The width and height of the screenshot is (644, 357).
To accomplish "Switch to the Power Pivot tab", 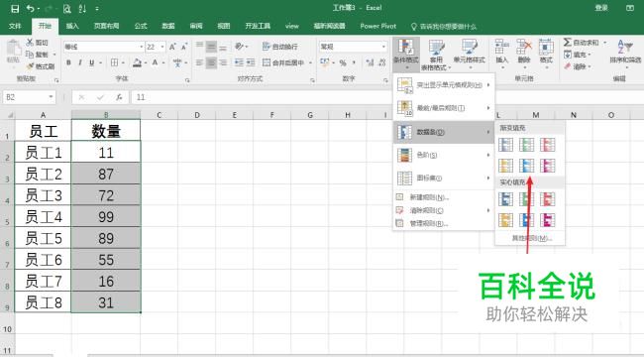I will click(x=378, y=26).
